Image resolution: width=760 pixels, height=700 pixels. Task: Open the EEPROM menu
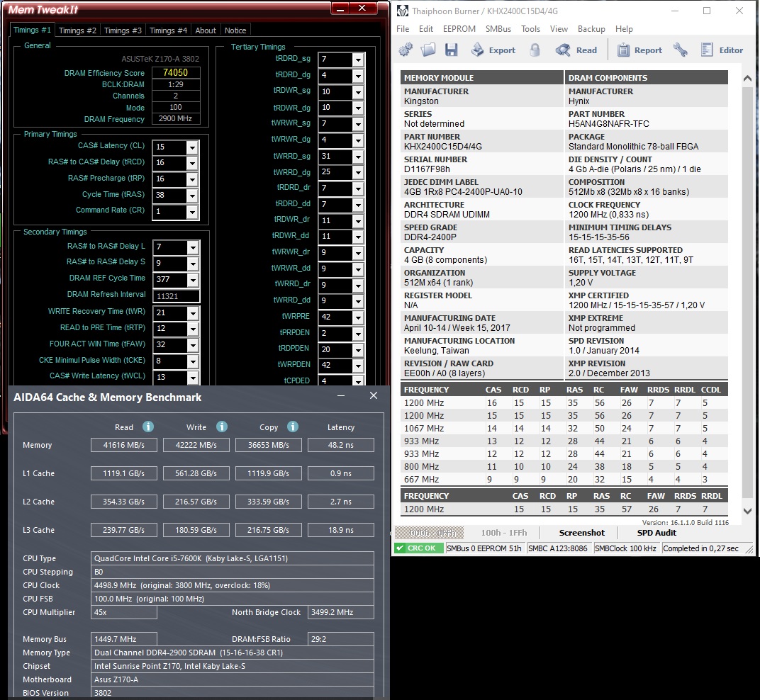tap(459, 29)
